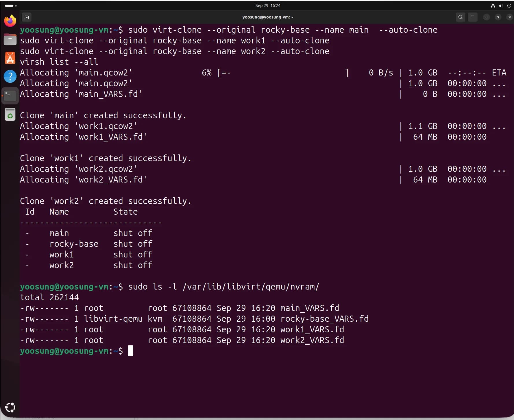The image size is (514, 420).
Task: Open Ubuntu App Center from dock
Action: (x=10, y=58)
